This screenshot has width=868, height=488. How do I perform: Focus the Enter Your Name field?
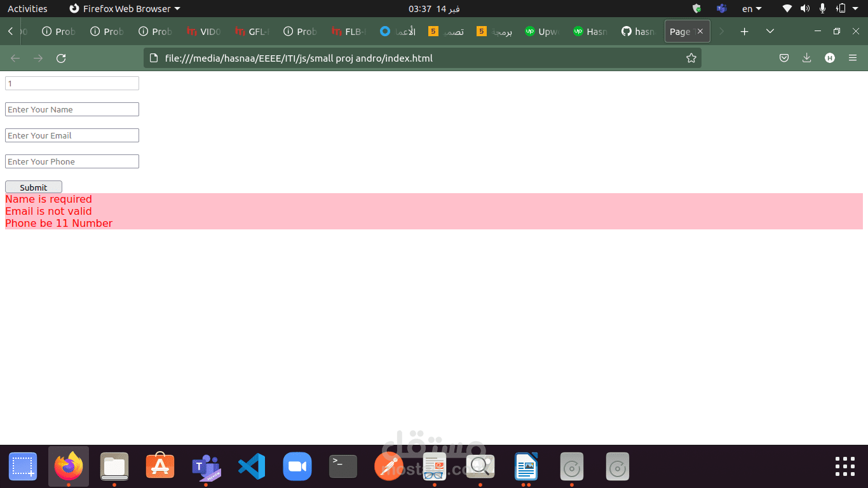point(72,109)
